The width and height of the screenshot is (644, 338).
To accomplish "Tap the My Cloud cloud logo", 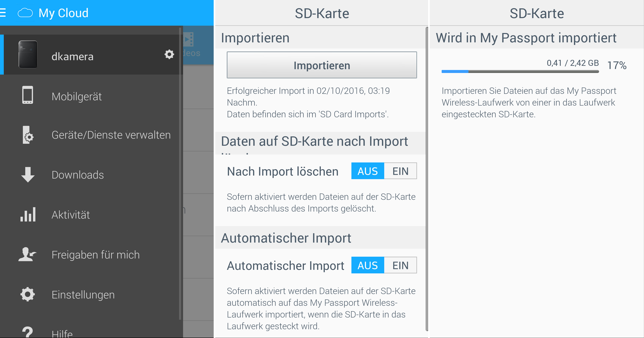I will tap(25, 13).
